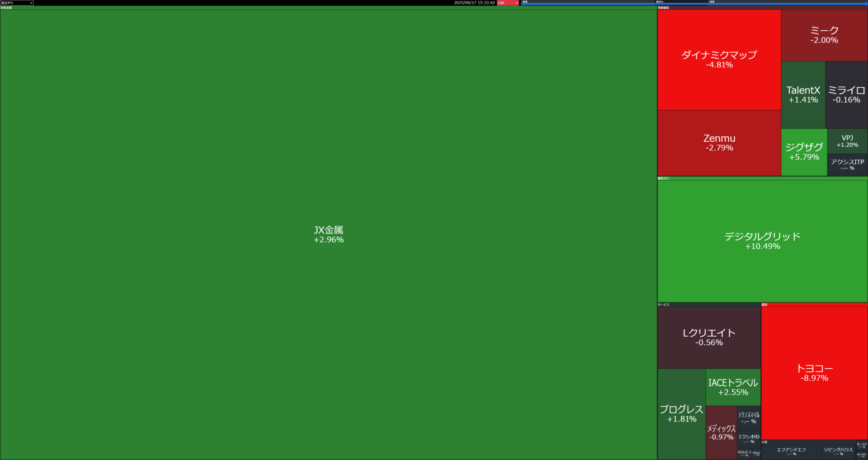Select the ミーク -2.00% tile
The image size is (868, 460).
824,35
